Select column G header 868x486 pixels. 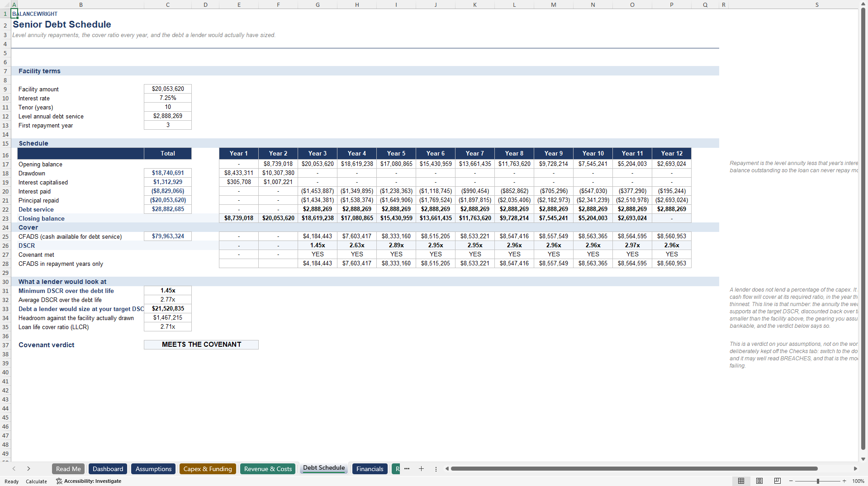point(318,5)
